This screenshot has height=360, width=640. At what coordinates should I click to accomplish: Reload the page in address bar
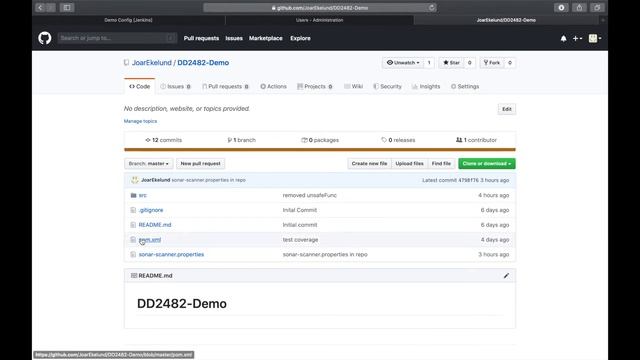click(x=431, y=8)
